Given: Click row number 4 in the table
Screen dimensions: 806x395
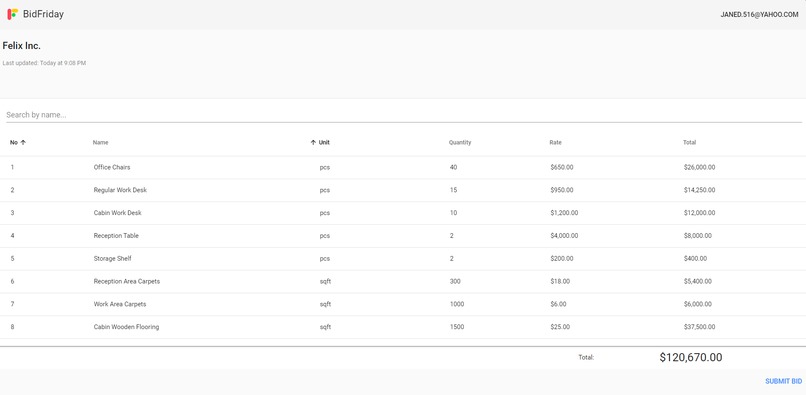Looking at the screenshot, I should pos(12,236).
